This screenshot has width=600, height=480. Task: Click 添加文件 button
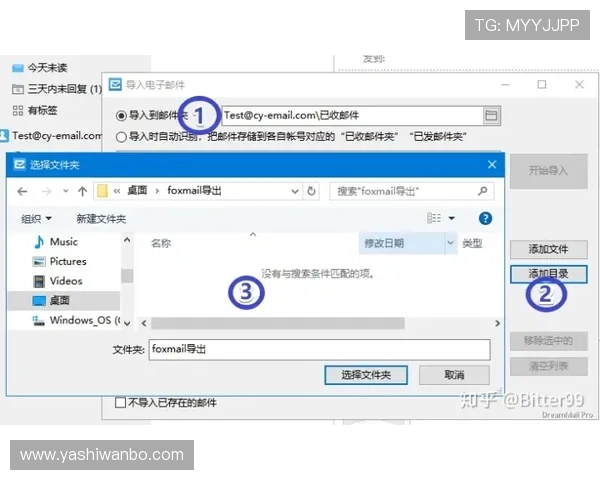(x=548, y=249)
